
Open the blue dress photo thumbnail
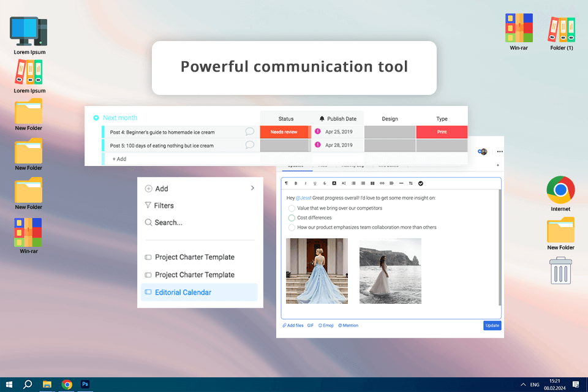(317, 271)
